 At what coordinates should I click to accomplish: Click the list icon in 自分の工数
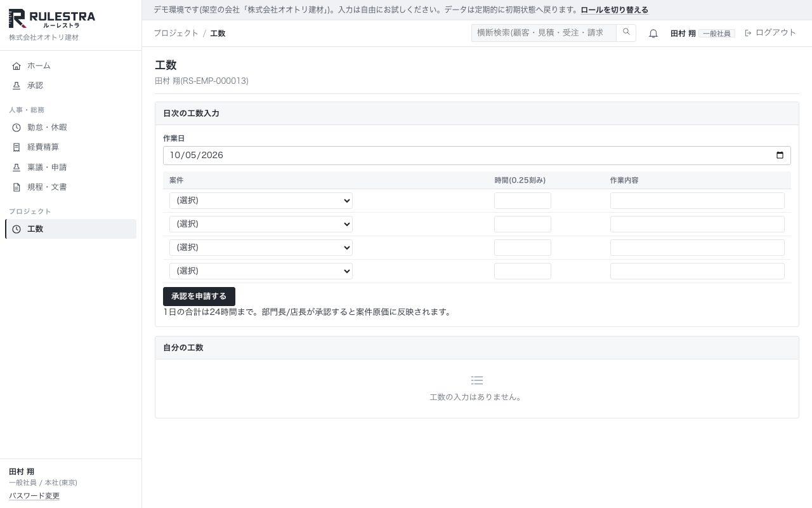click(477, 380)
